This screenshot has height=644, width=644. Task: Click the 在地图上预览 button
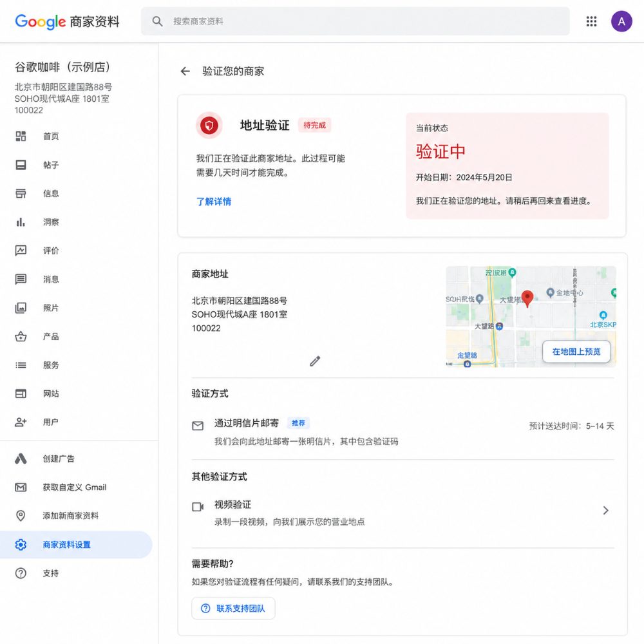click(576, 352)
